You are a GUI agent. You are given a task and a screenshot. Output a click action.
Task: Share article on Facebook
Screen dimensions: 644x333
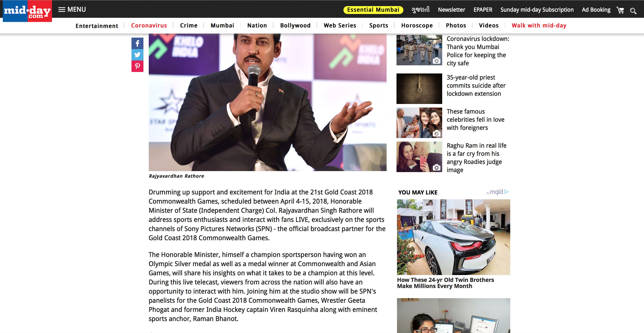pyautogui.click(x=137, y=43)
